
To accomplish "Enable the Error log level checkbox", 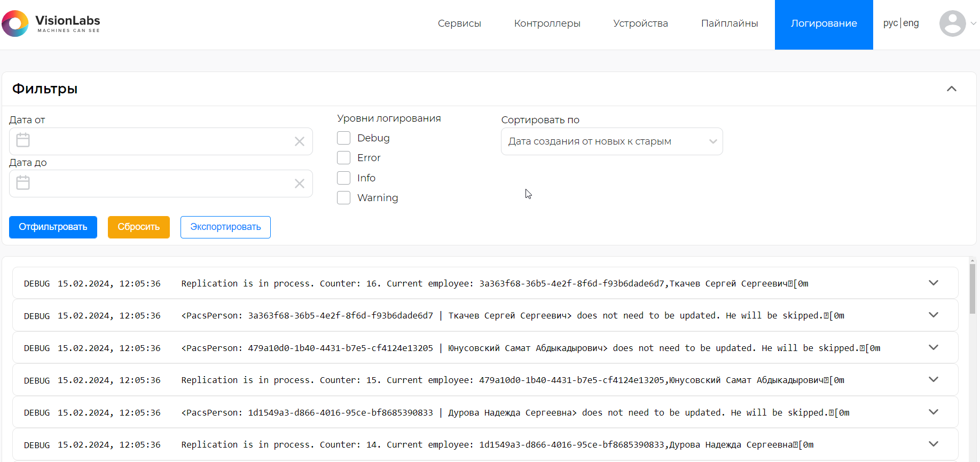I will click(343, 158).
